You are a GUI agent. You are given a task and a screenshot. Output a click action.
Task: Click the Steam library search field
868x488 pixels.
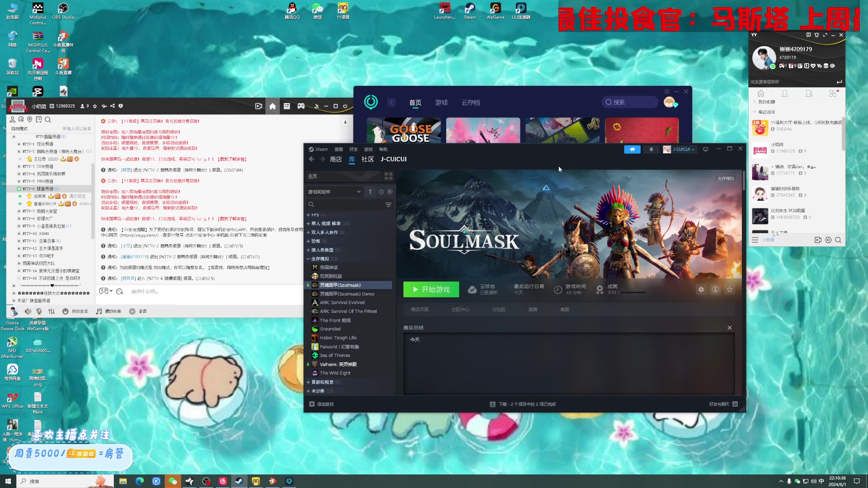tap(344, 205)
